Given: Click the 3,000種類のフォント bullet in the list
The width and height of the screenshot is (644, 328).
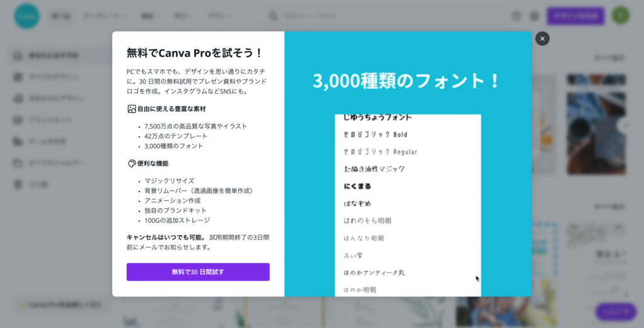Looking at the screenshot, I should click(174, 146).
